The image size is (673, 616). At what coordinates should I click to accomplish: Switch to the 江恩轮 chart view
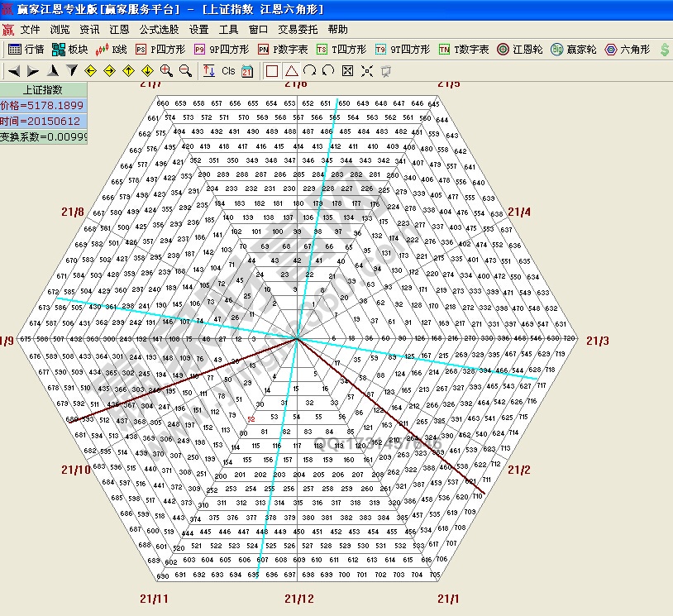(x=520, y=50)
